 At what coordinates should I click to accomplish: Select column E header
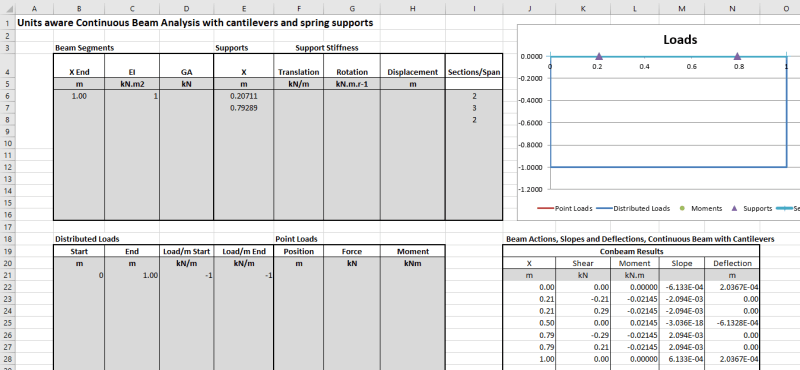[244, 8]
